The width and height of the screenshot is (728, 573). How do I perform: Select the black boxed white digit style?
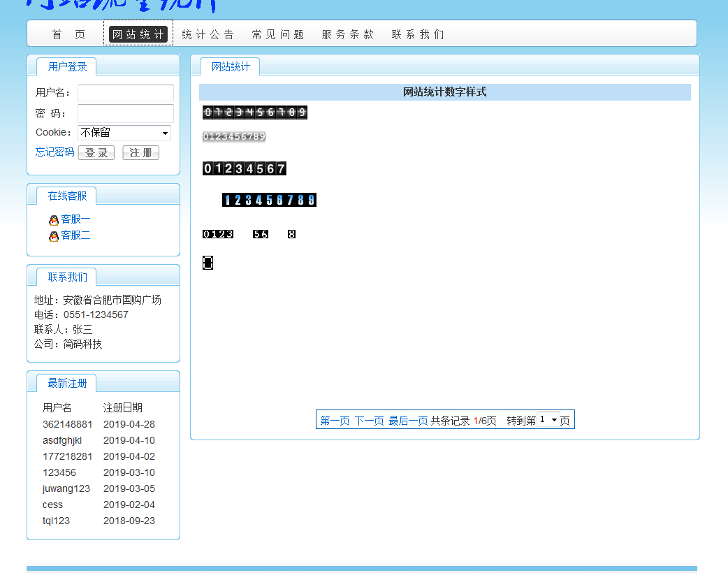point(245,168)
